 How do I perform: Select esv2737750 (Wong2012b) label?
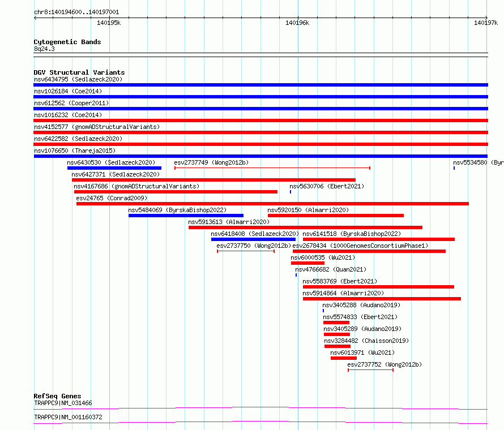point(254,246)
